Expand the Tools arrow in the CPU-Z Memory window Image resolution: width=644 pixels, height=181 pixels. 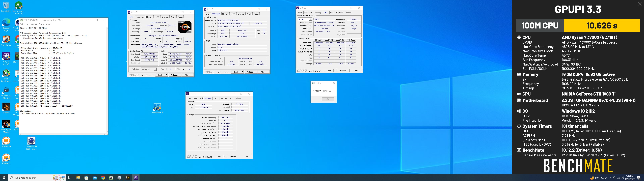click(225, 157)
